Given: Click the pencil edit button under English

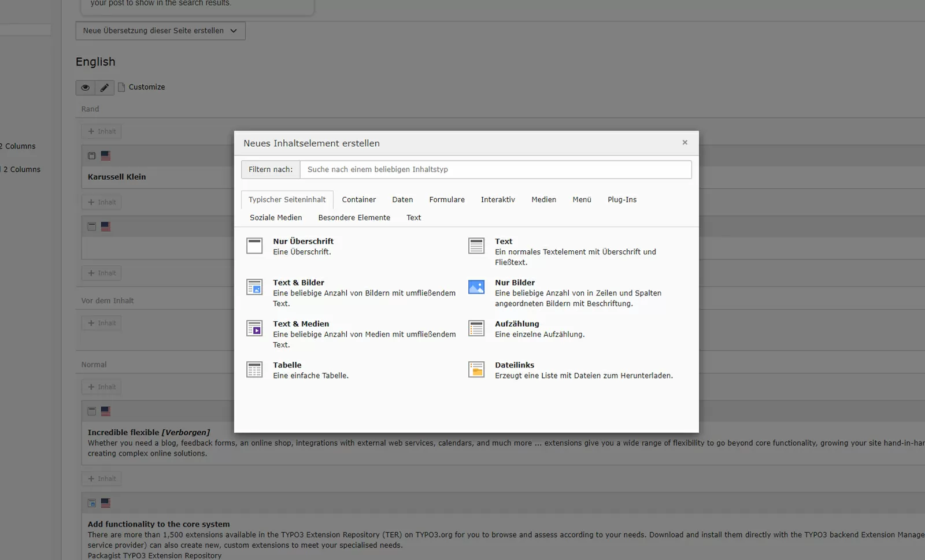Looking at the screenshot, I should pos(104,87).
